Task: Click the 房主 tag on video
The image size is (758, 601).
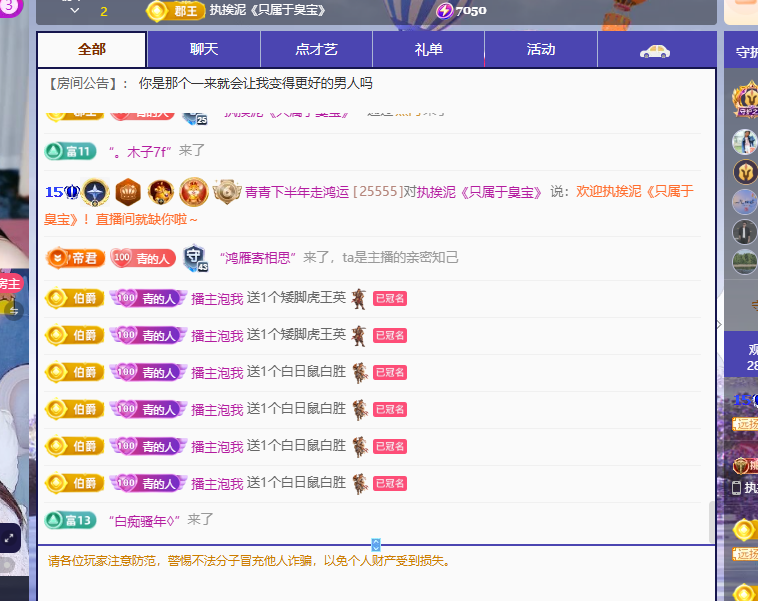Action: point(10,283)
